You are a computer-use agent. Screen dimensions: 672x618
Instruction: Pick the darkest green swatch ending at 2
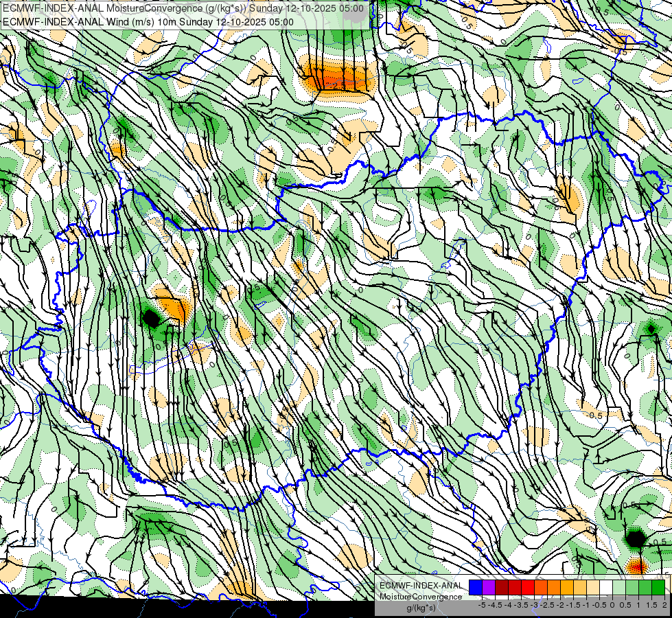[658, 588]
